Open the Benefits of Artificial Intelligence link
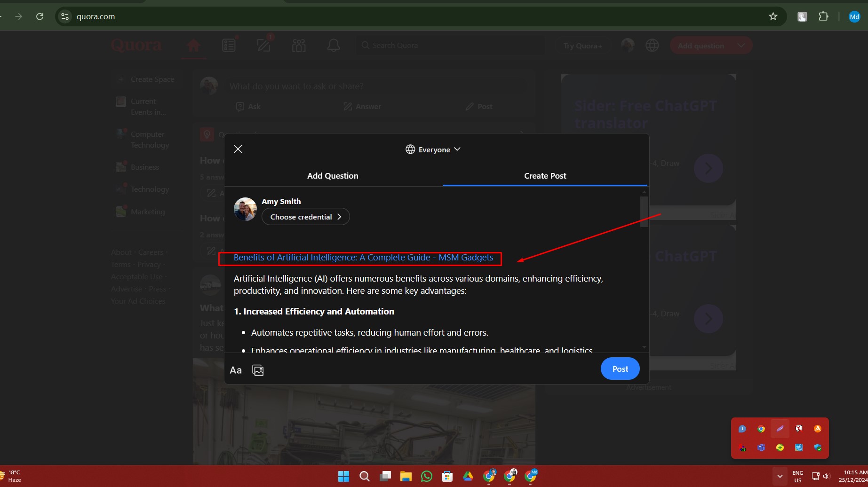This screenshot has height=487, width=868. tap(363, 258)
